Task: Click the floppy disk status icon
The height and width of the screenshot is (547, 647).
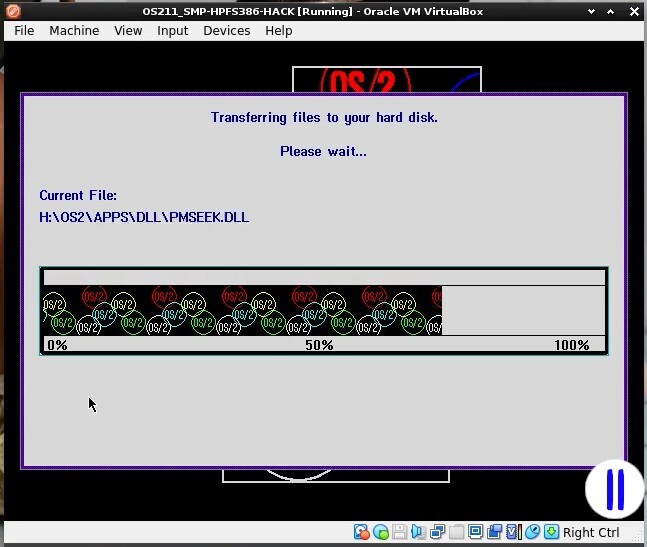Action: coord(399,532)
